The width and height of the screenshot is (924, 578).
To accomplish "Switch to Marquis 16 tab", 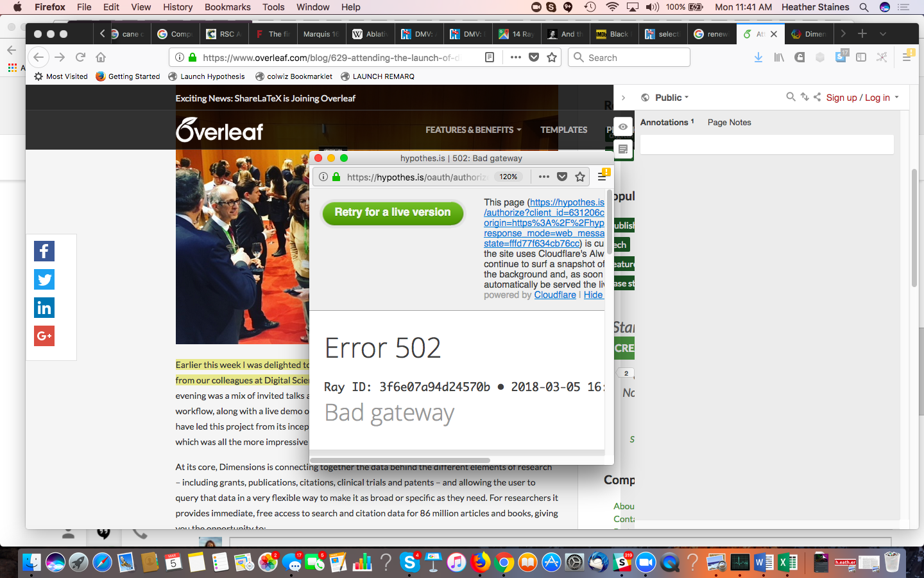I will [321, 34].
